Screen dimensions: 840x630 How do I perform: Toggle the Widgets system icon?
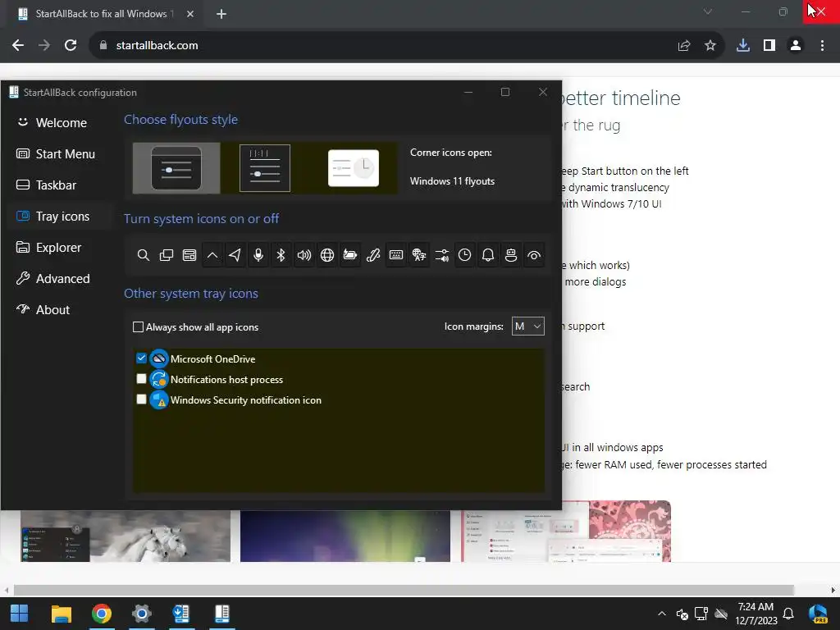point(189,256)
